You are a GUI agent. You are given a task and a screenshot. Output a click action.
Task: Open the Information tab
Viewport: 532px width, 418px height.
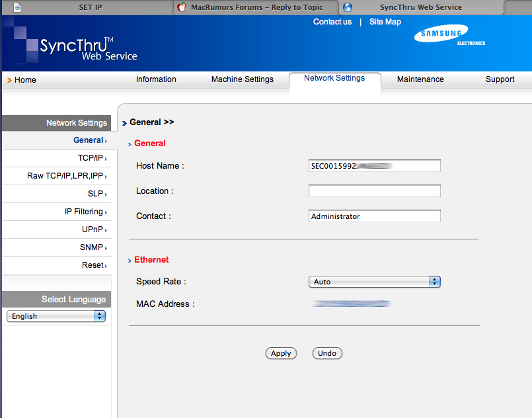[156, 79]
